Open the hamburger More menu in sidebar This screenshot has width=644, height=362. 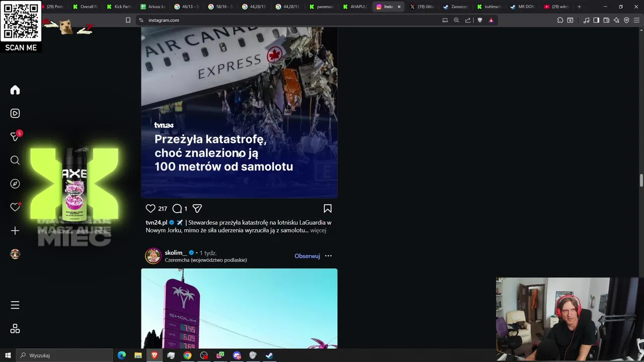tap(15, 305)
